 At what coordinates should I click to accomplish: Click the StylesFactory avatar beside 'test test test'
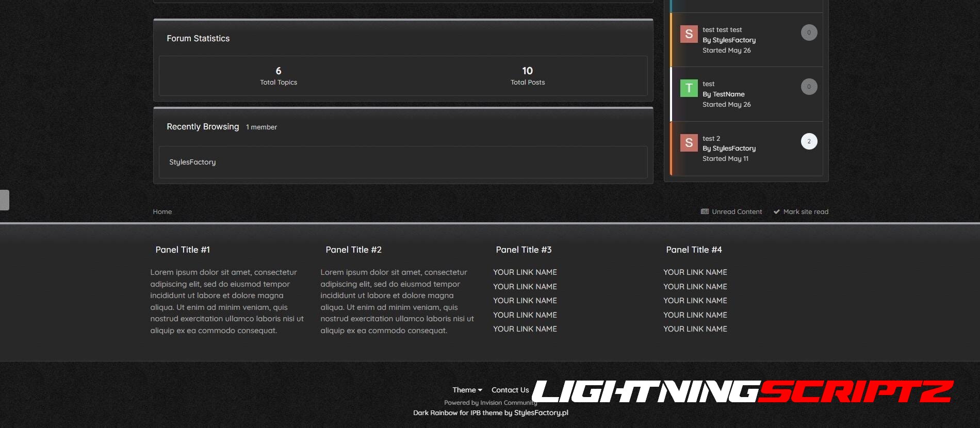(689, 34)
